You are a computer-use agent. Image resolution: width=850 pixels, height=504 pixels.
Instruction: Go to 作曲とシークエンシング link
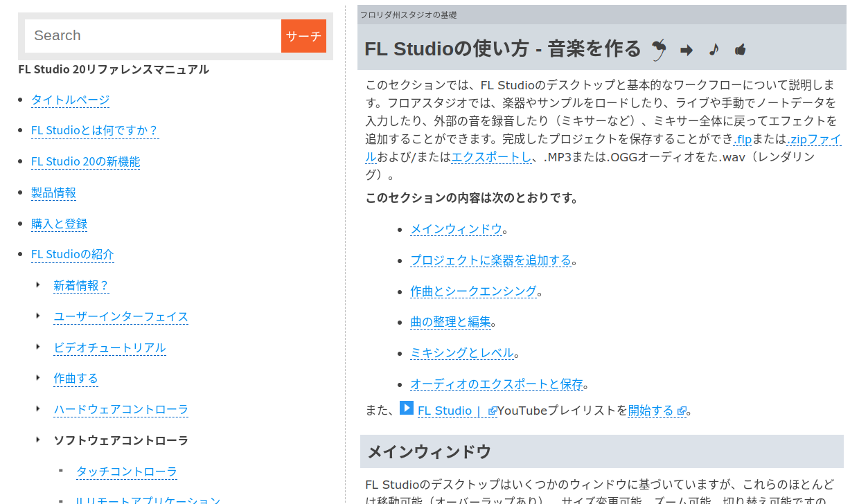(473, 291)
